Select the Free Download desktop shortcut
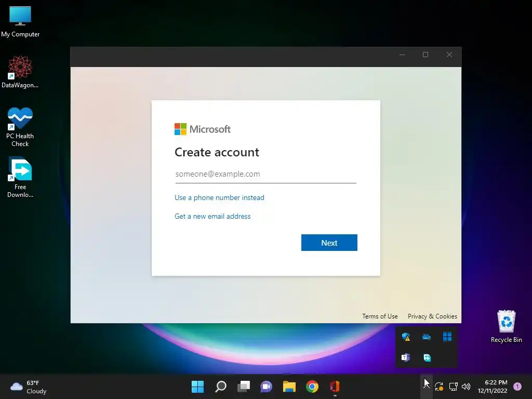This screenshot has width=532, height=399. [20, 178]
